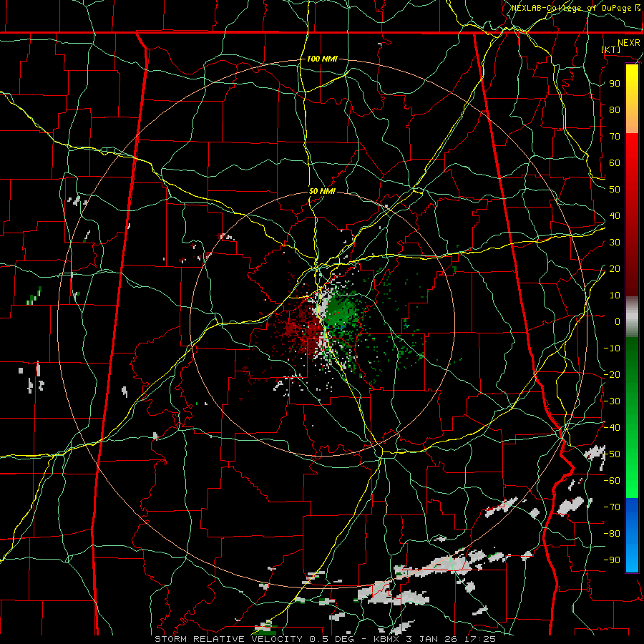Click the "NEXR" label above the color scale
644x644 pixels.
click(x=629, y=43)
